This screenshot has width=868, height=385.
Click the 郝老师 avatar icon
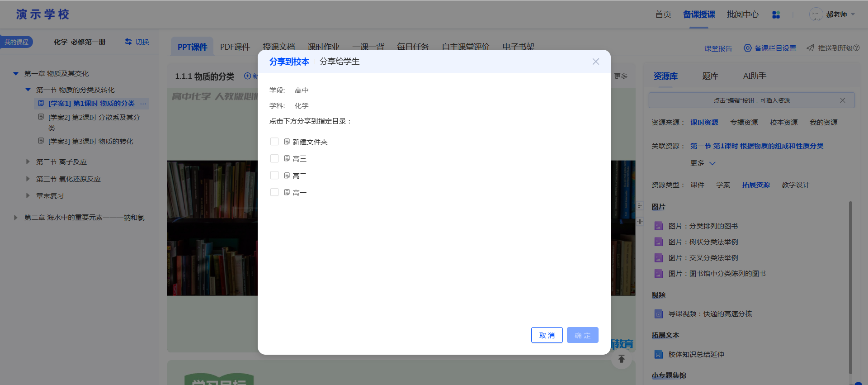(816, 14)
